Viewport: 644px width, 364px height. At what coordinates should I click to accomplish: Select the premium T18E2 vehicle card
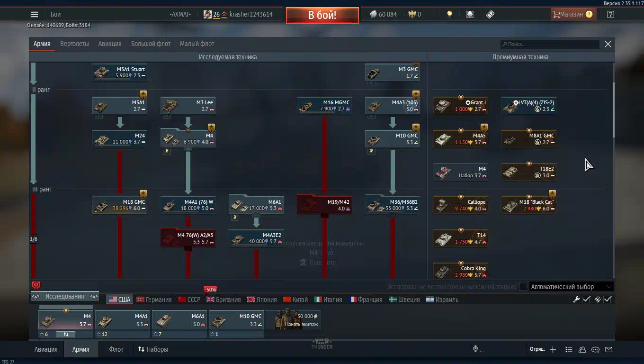click(x=529, y=172)
